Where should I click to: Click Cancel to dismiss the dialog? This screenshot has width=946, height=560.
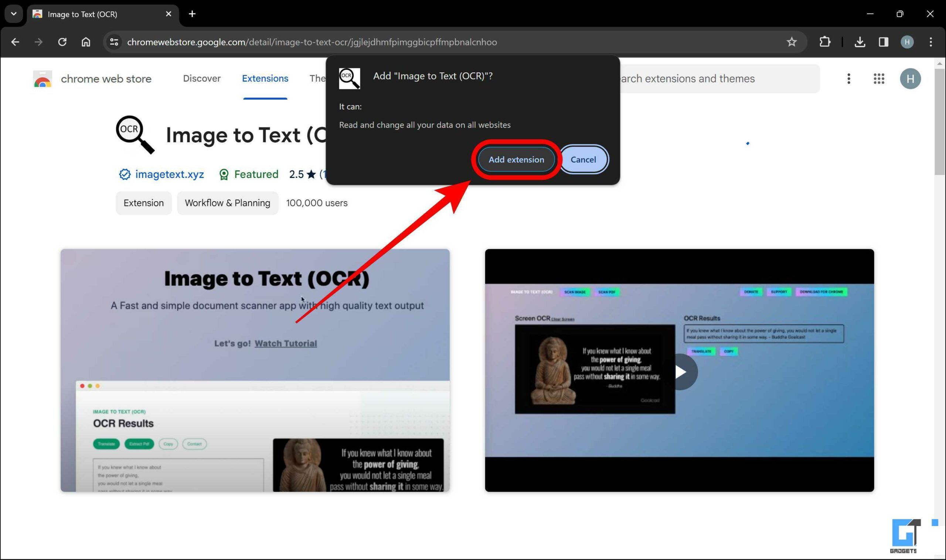pos(584,159)
